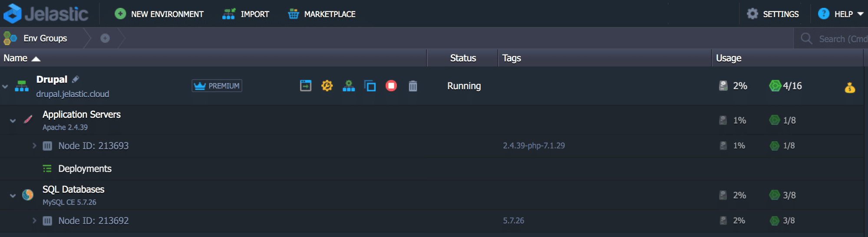Click Node 213693 disk usage icon

[x=723, y=146]
